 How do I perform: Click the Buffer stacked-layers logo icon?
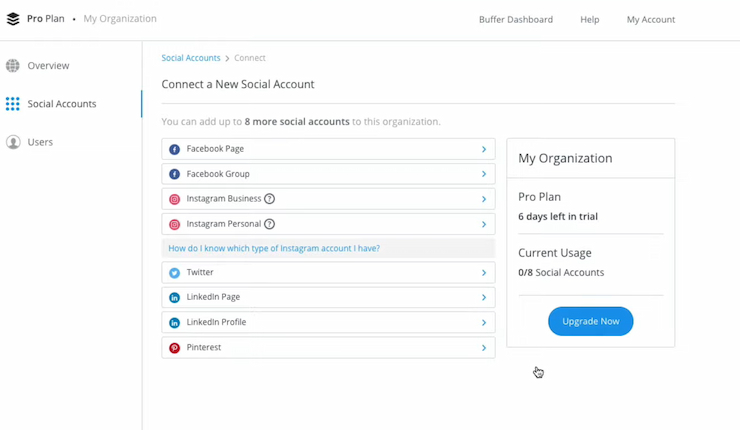pyautogui.click(x=13, y=19)
